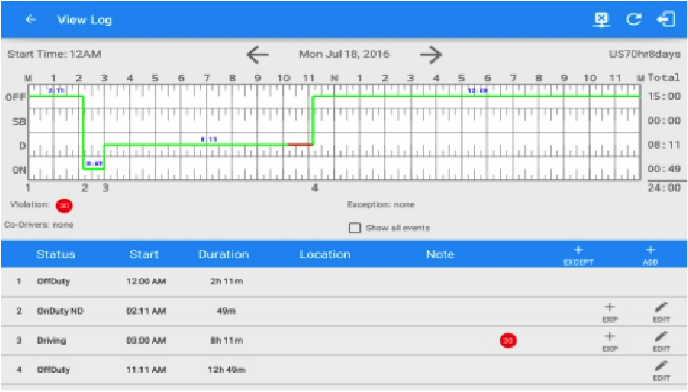Viewport: 688px width, 392px height.
Task: Click the red violation badge in Driving row
Action: point(508,340)
